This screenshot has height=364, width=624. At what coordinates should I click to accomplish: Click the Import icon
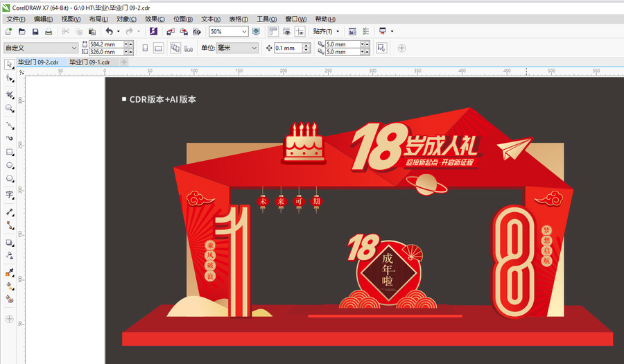click(171, 31)
